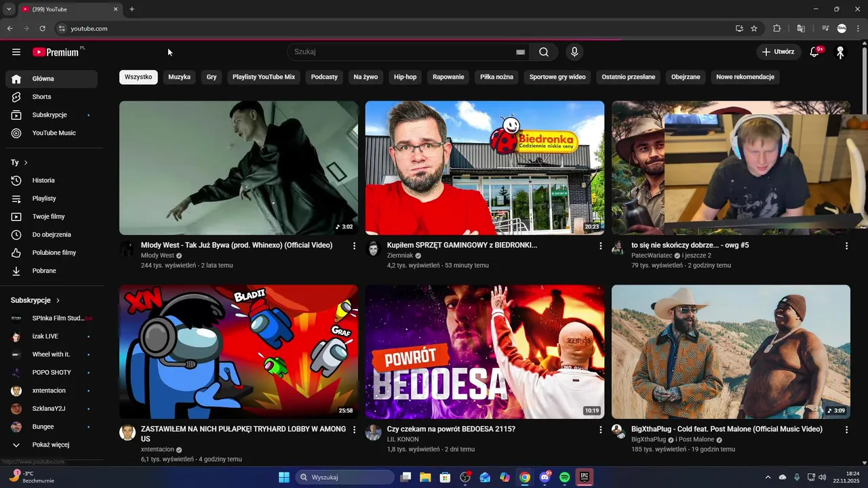Go to Główna home page
Viewport: 868px width, 488px height.
(x=52, y=79)
